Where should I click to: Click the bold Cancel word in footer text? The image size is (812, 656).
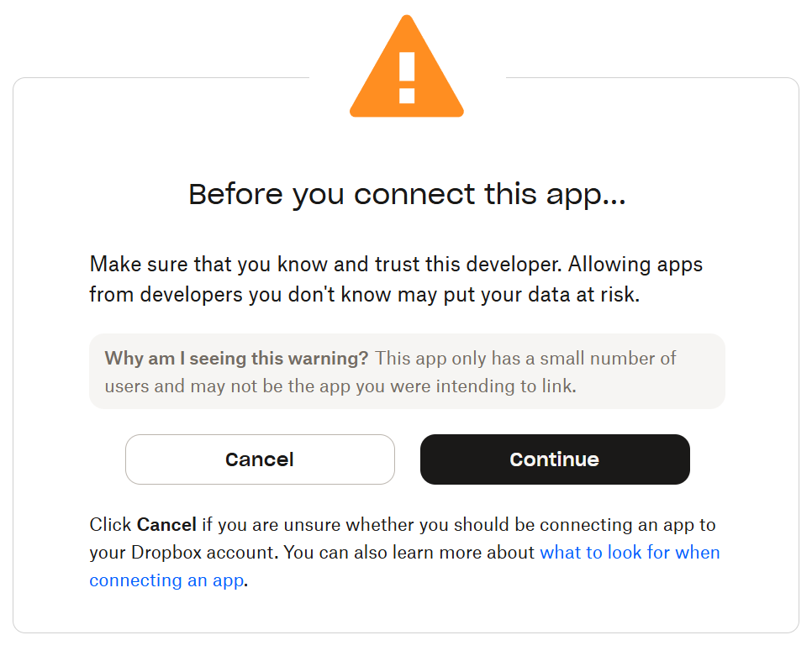[166, 525]
